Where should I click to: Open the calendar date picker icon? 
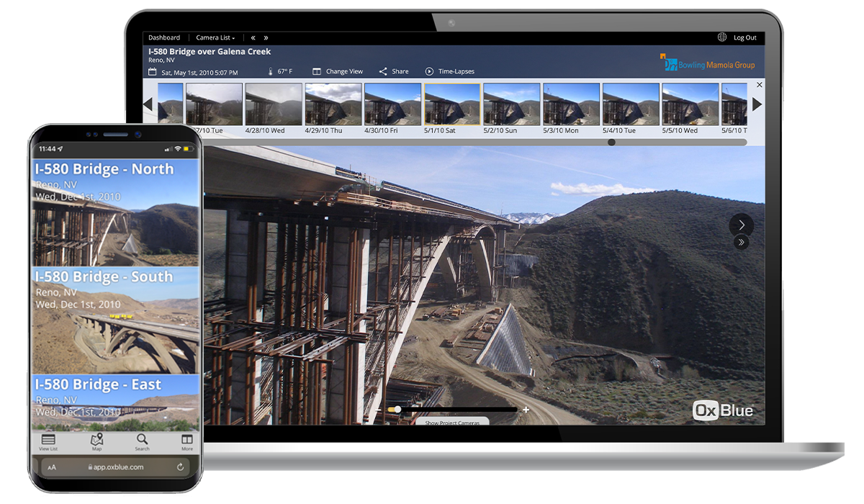pyautogui.click(x=152, y=72)
